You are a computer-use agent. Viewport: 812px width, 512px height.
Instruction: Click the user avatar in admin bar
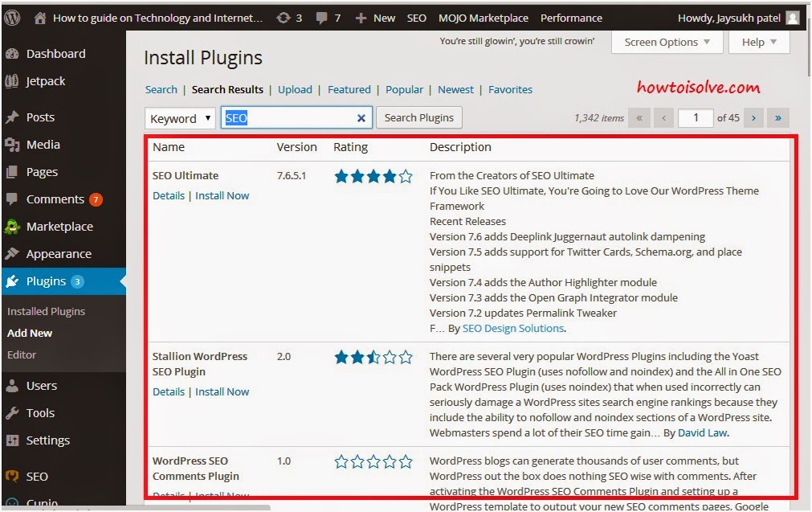[x=792, y=18]
